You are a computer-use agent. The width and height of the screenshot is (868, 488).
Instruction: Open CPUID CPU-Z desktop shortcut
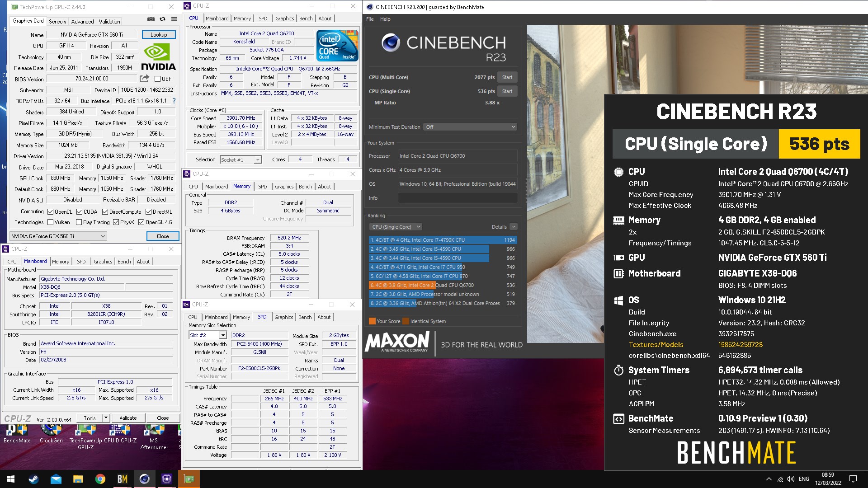click(120, 434)
